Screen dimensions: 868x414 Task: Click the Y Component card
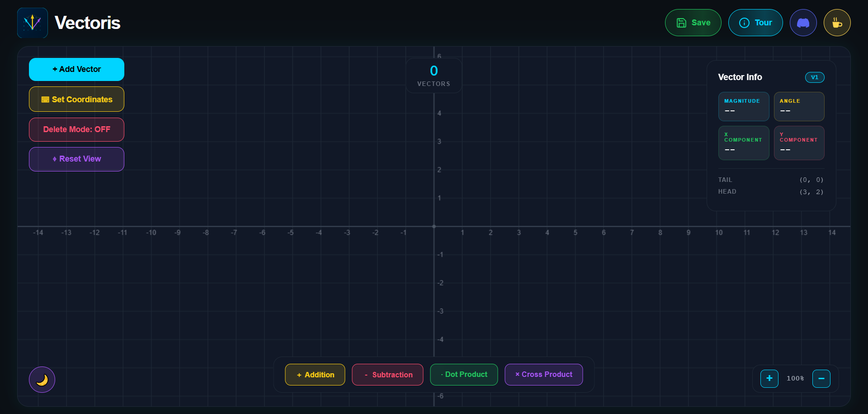click(x=799, y=143)
